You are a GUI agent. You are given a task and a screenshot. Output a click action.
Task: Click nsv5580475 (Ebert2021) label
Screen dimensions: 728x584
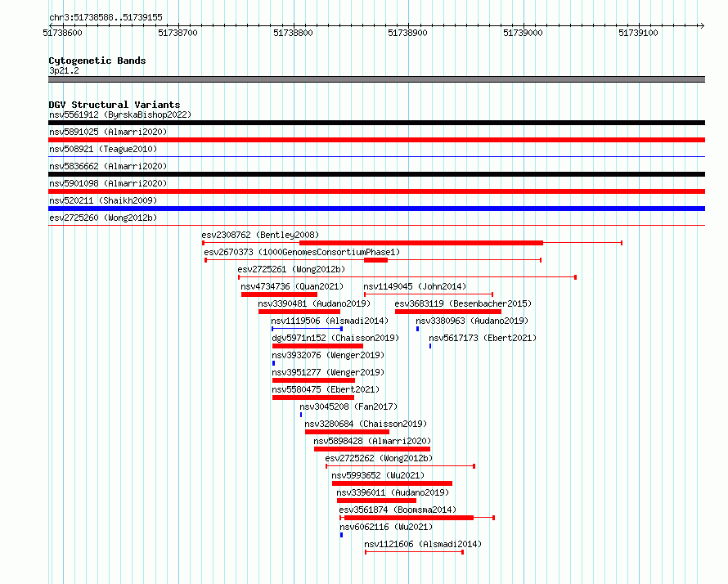(x=326, y=389)
